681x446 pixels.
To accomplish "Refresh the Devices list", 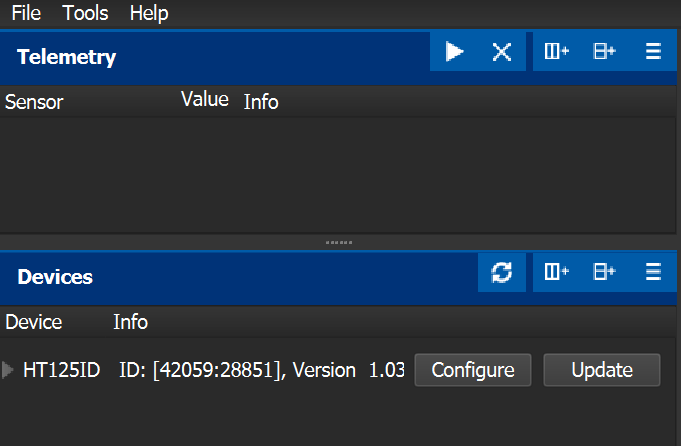I will [503, 272].
